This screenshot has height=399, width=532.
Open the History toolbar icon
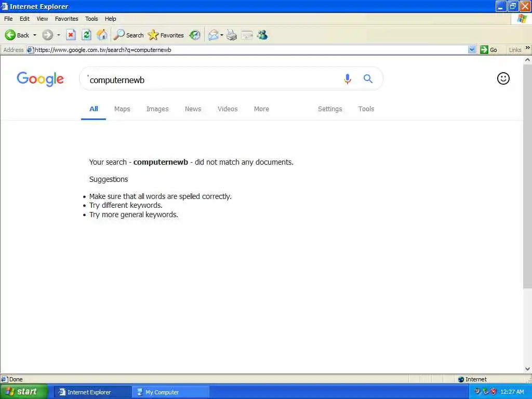[195, 35]
